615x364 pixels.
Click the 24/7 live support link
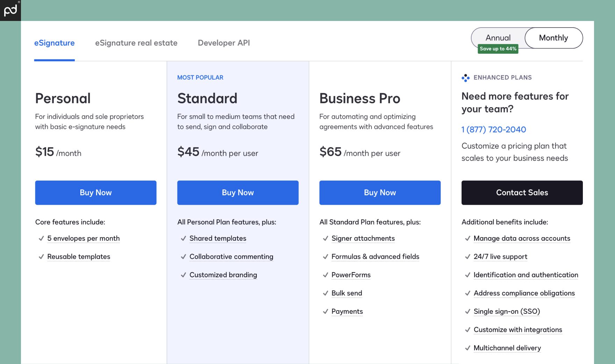pos(500,256)
